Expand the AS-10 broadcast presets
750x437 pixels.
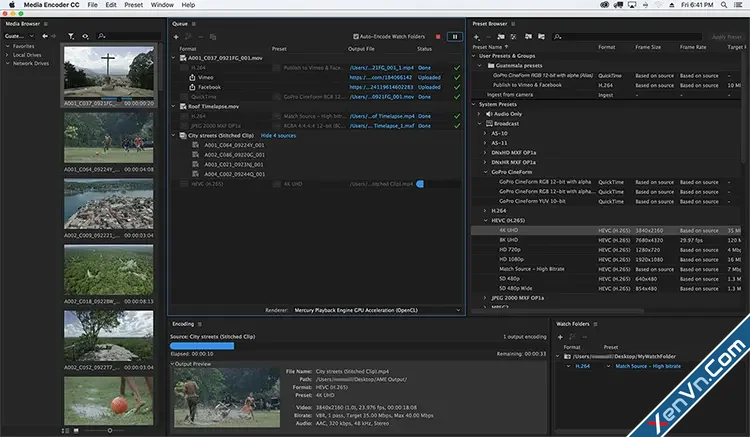tap(485, 133)
